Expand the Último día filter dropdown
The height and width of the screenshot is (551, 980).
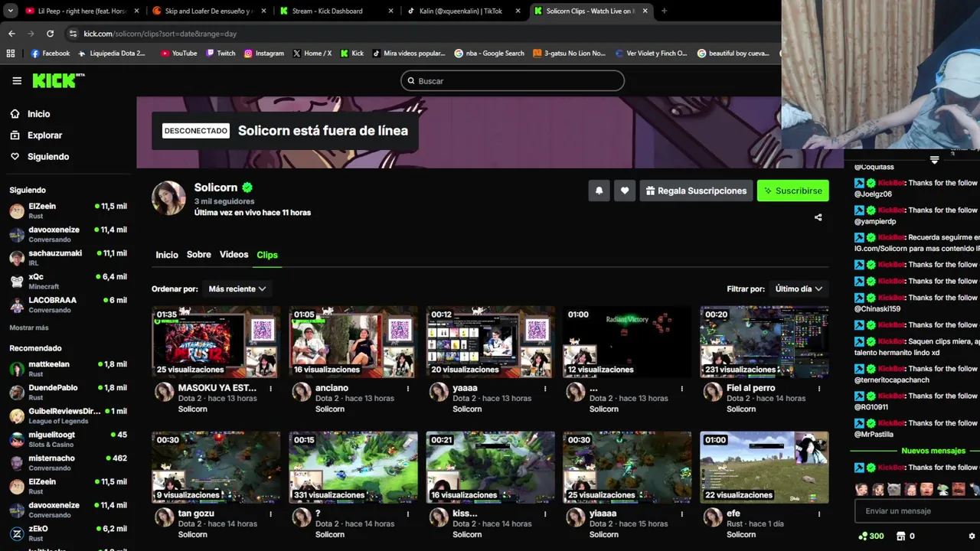tap(799, 289)
